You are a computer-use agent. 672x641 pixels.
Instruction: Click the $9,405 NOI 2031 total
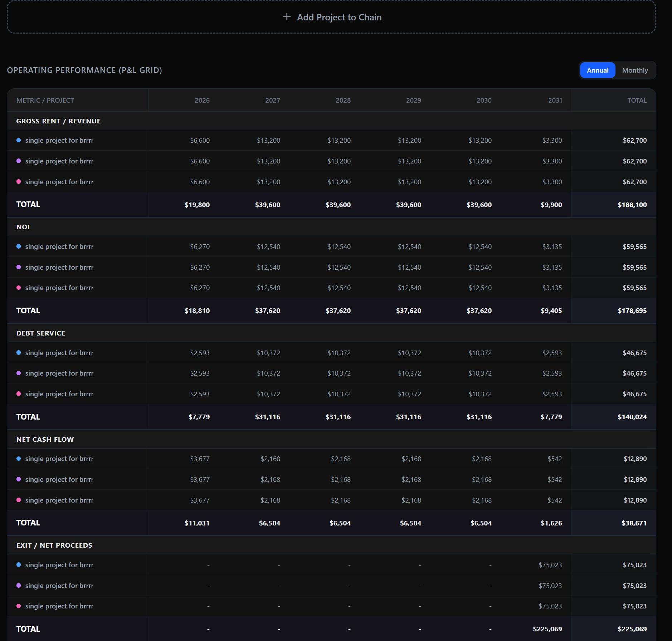(551, 310)
